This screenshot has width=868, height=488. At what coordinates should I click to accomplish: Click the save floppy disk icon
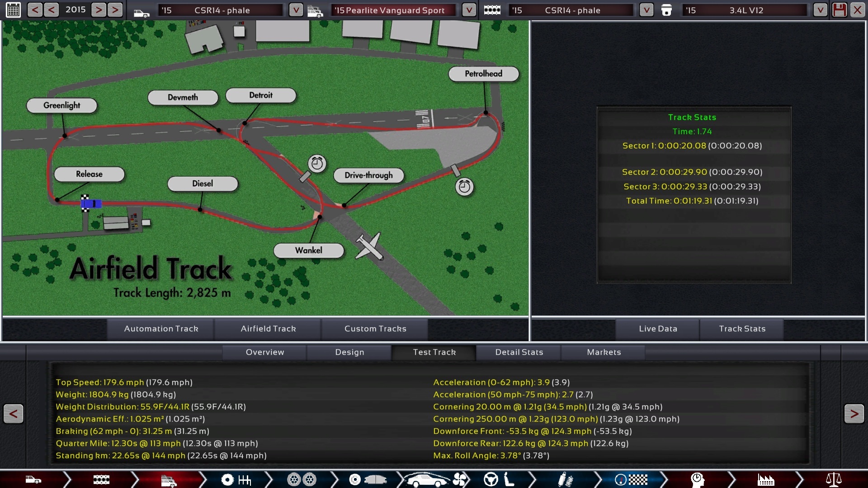(x=840, y=10)
